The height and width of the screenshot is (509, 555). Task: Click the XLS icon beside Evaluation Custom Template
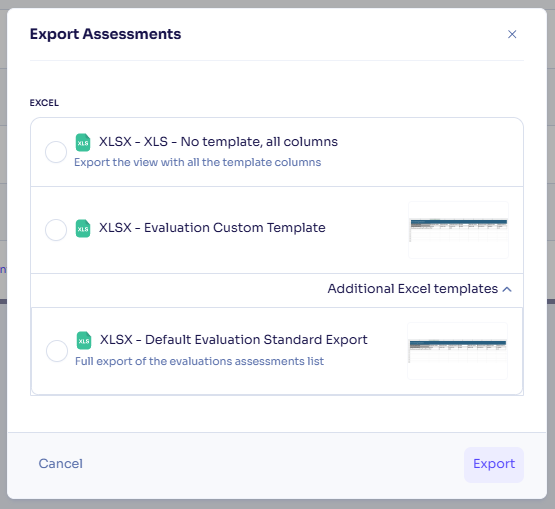click(83, 228)
